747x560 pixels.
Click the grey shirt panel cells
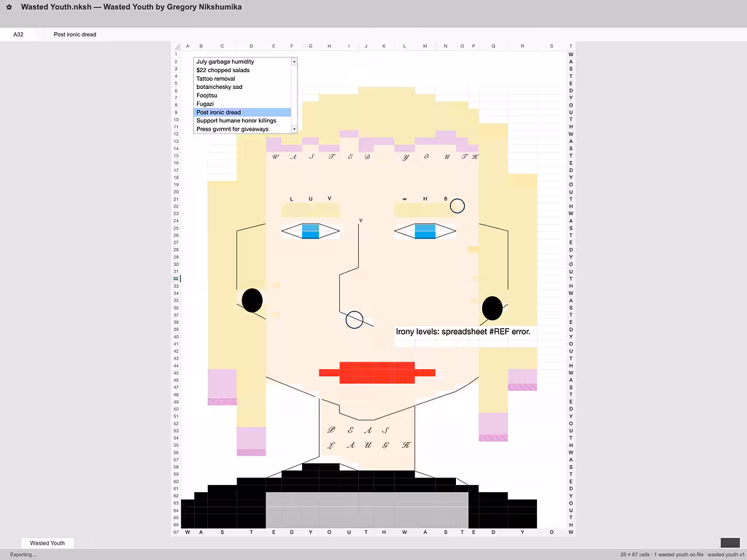click(367, 510)
